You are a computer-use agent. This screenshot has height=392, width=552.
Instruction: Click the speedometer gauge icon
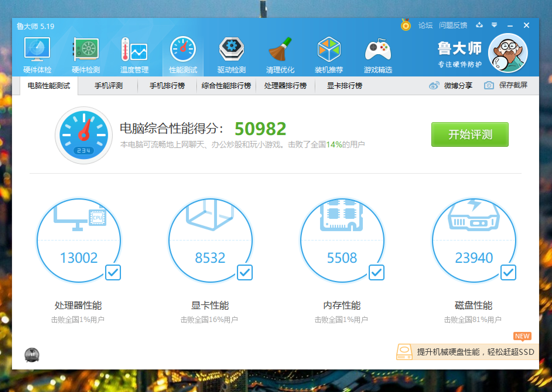[x=84, y=135]
